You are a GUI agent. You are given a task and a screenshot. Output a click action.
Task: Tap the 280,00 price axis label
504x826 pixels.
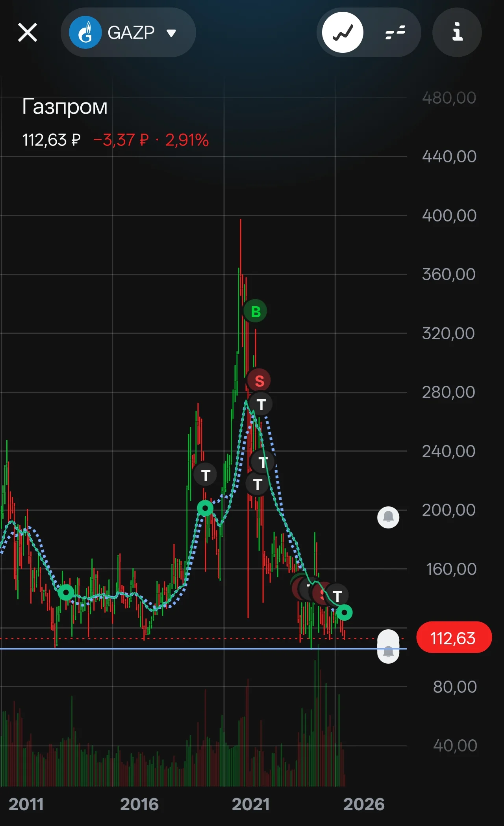[449, 392]
